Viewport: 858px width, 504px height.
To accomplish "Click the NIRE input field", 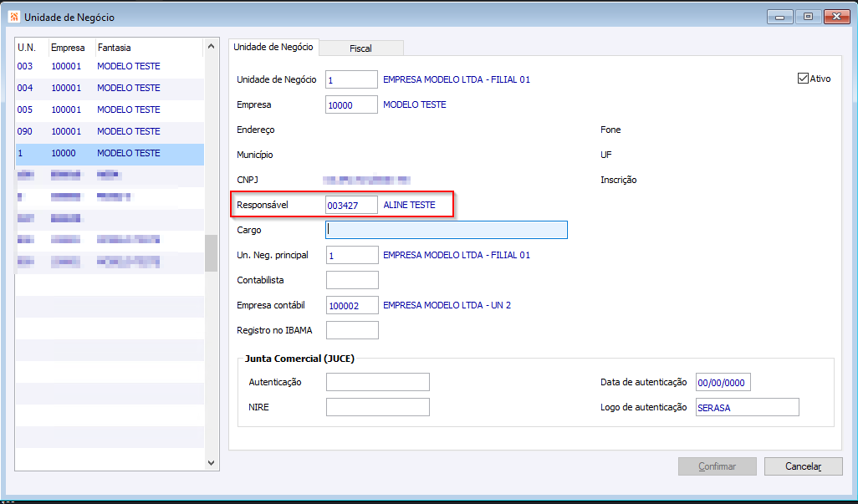I will (x=377, y=407).
